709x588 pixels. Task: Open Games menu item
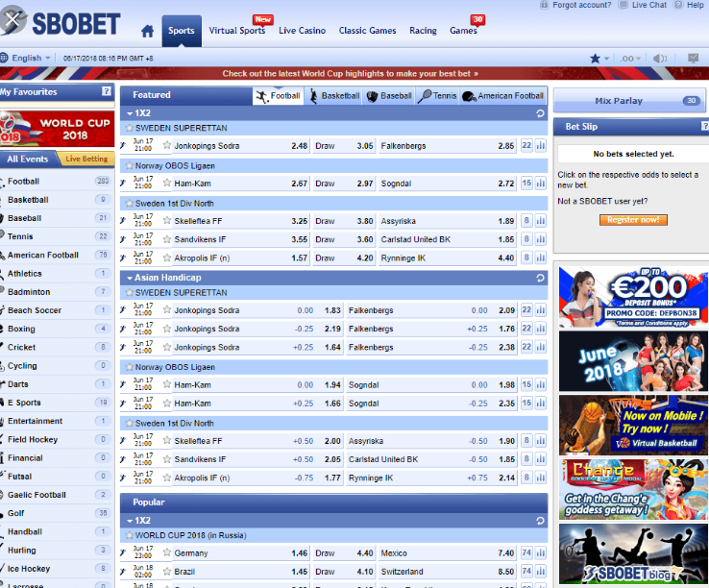(463, 31)
